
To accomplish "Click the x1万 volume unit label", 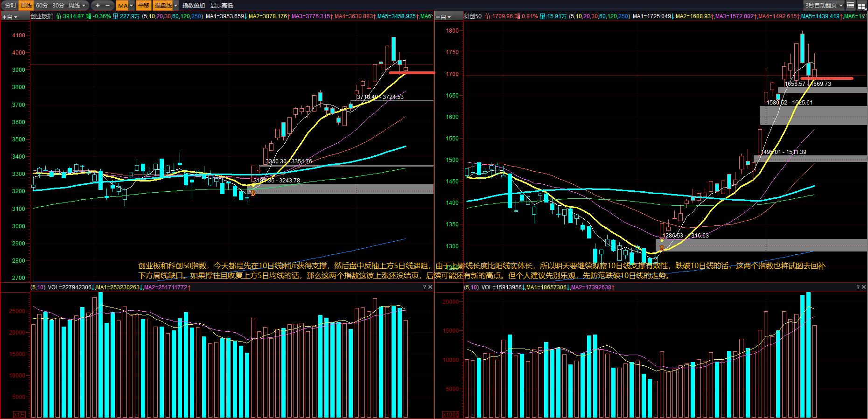I will point(20,414).
